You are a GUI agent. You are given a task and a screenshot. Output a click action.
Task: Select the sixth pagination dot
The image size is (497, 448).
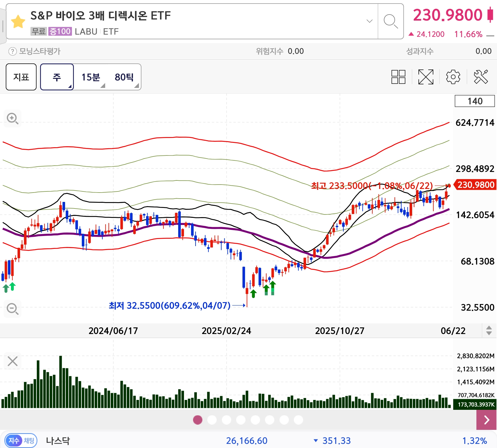point(270,420)
